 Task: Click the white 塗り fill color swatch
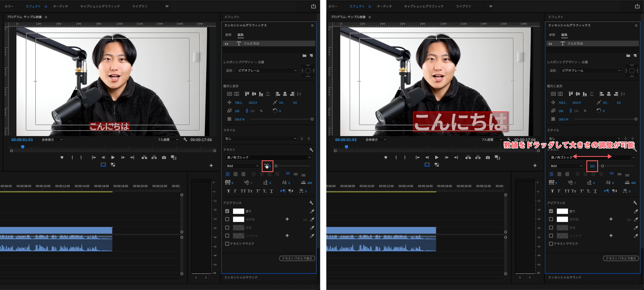(x=238, y=211)
